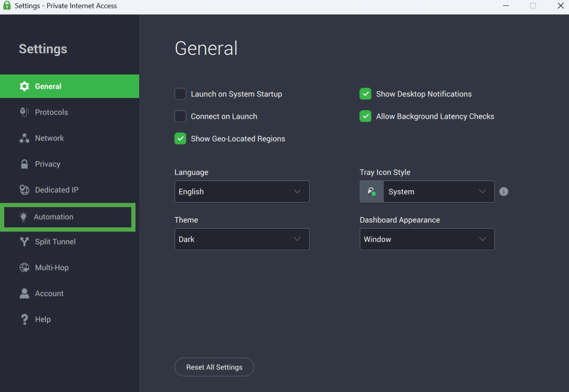The image size is (569, 392).
Task: Click the tray icon preview next to System
Action: click(x=372, y=192)
